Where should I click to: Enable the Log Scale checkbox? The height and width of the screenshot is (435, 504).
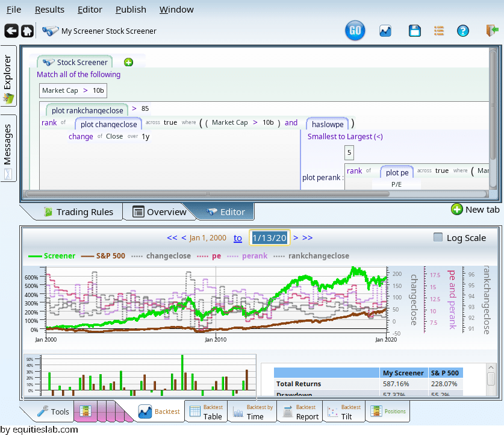click(438, 237)
